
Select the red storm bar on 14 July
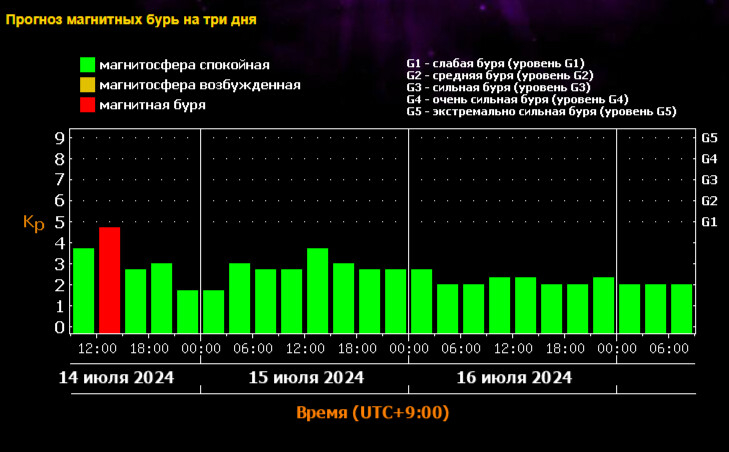[109, 280]
